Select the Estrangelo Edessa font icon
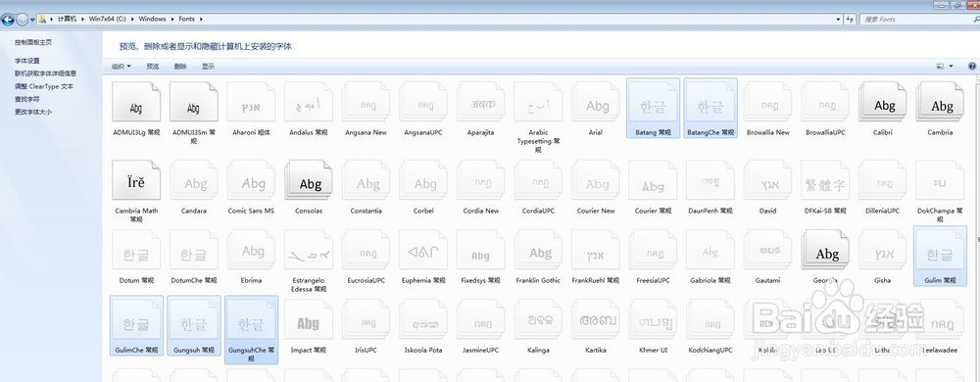 pyautogui.click(x=309, y=251)
